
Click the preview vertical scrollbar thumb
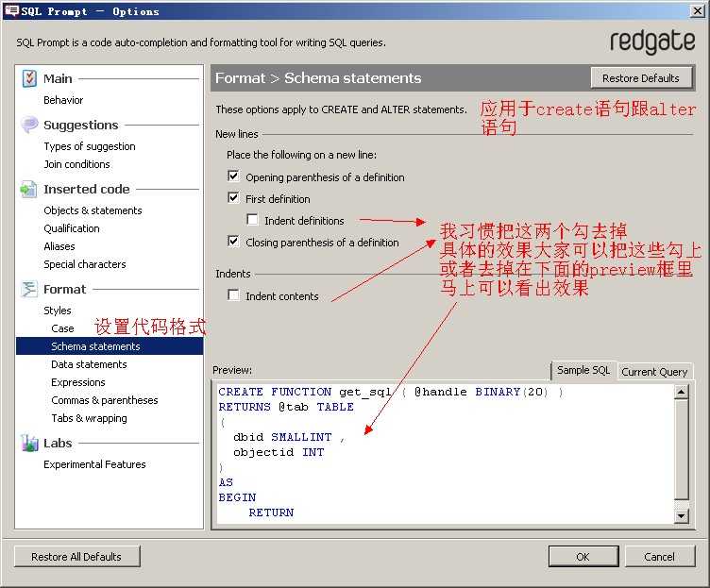[x=681, y=449]
